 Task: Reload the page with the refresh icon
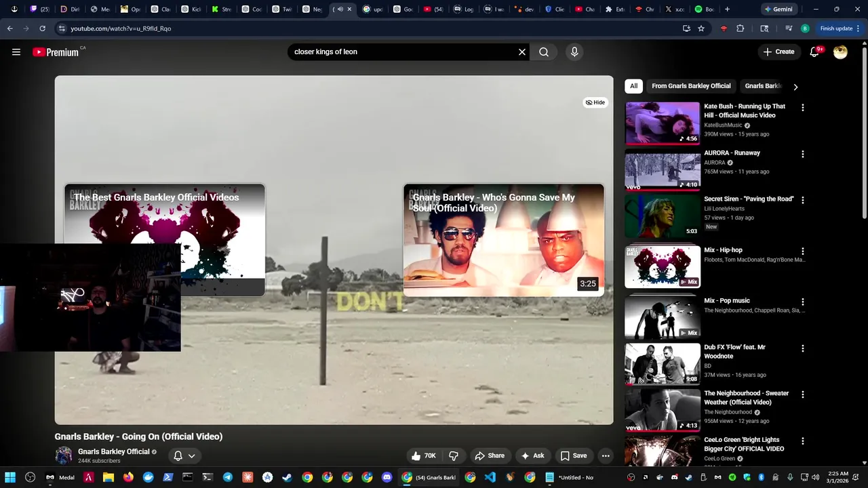coord(43,28)
